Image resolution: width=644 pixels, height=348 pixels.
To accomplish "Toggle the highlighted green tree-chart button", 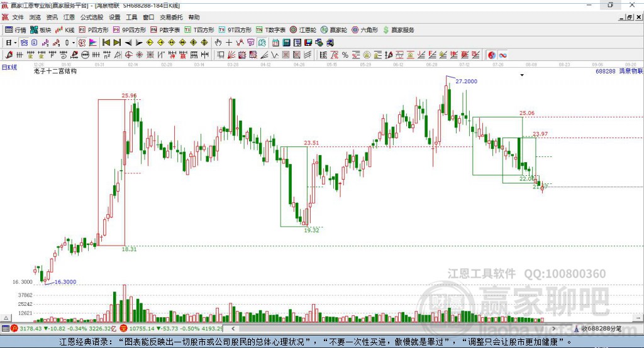I will 262,43.
